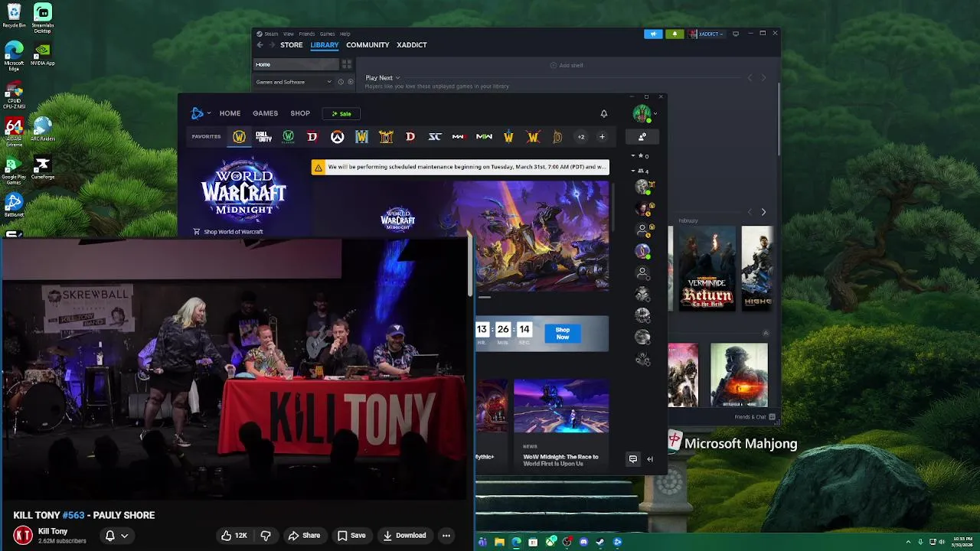
Task: Open the video's more options (three dots)
Action: 446,536
